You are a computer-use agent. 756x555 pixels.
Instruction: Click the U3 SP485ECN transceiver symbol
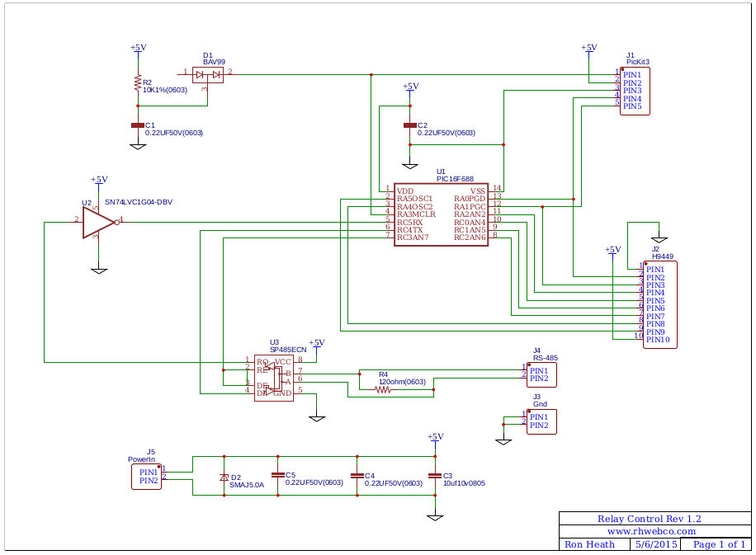click(273, 377)
